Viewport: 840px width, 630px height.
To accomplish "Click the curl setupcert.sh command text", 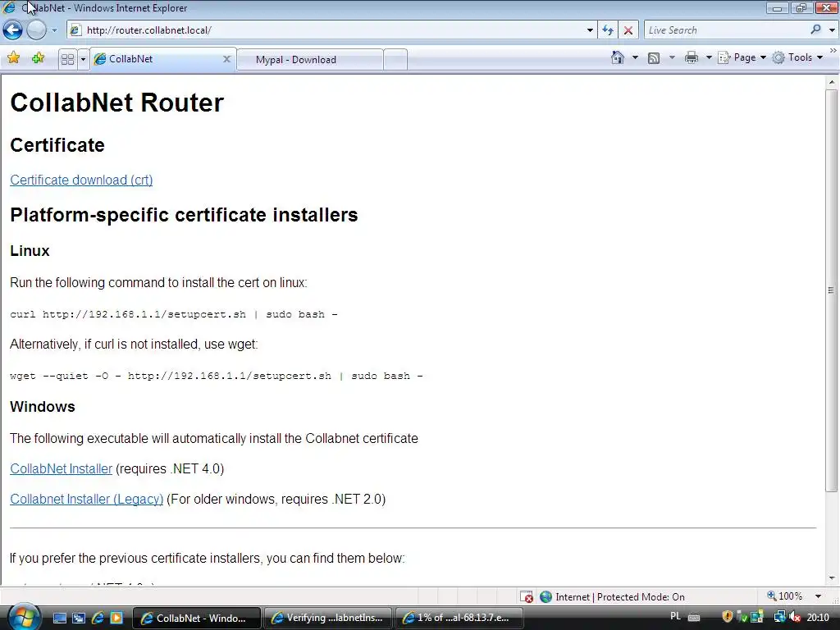I will 174,314.
